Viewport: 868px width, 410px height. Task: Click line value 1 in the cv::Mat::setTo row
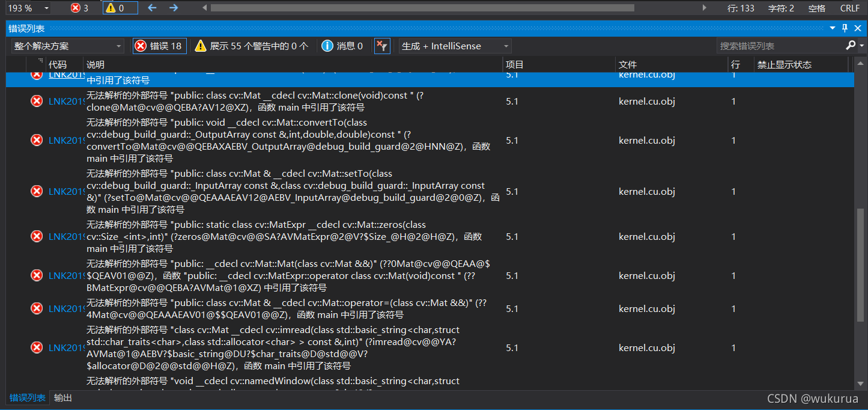(x=733, y=192)
